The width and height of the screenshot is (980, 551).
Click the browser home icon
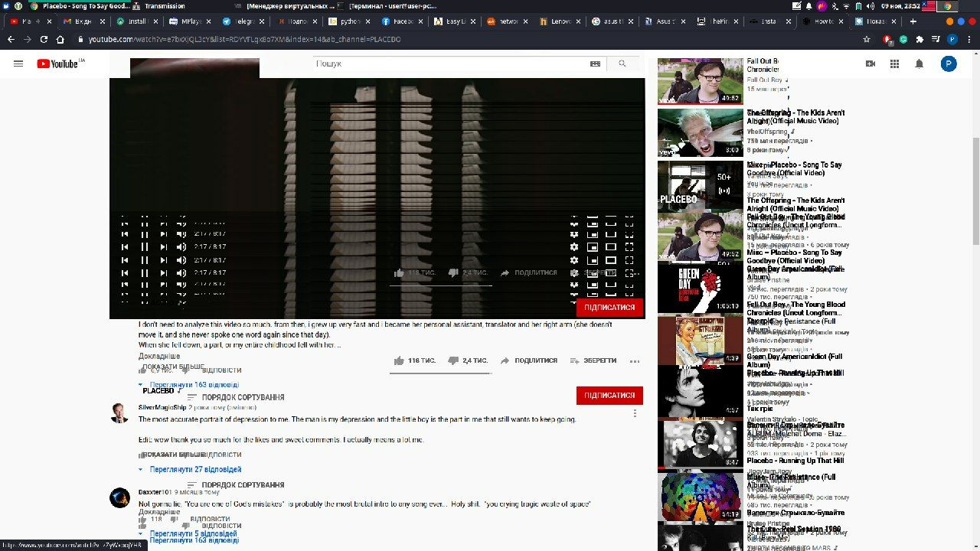[x=60, y=39]
